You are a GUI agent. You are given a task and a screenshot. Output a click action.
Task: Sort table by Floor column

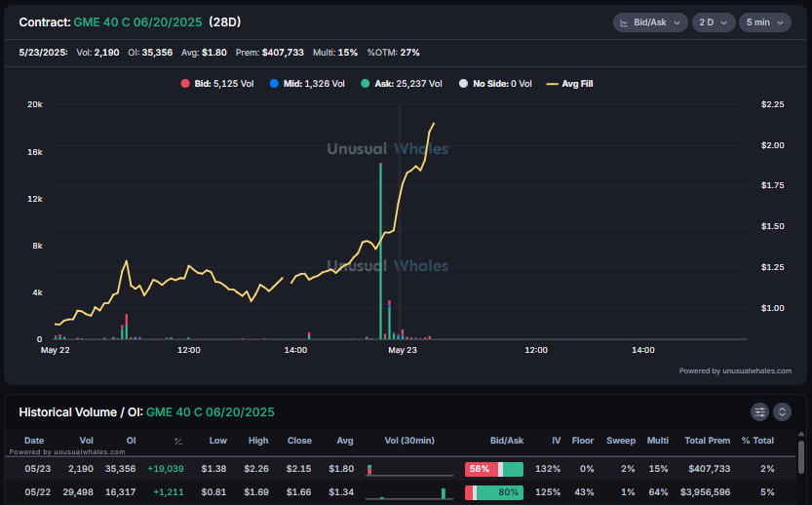(x=583, y=441)
